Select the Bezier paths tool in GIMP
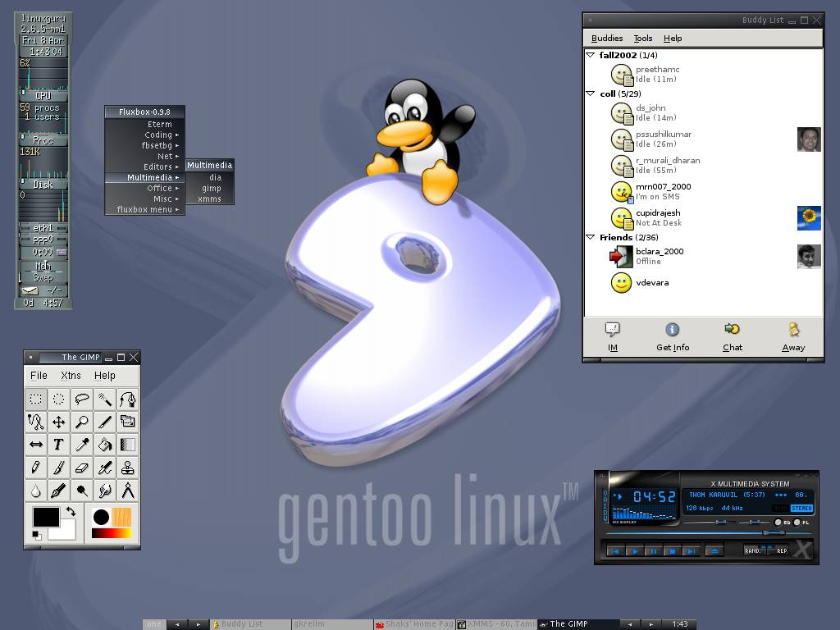This screenshot has height=630, width=840. point(128,399)
